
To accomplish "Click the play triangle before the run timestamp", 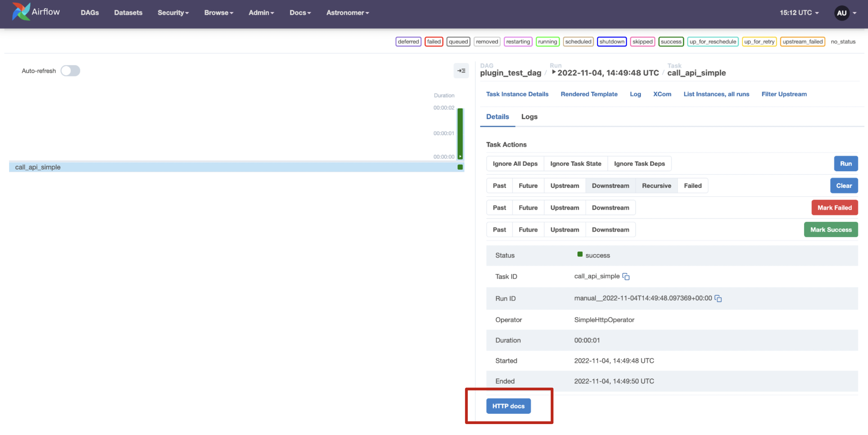I will coord(554,72).
